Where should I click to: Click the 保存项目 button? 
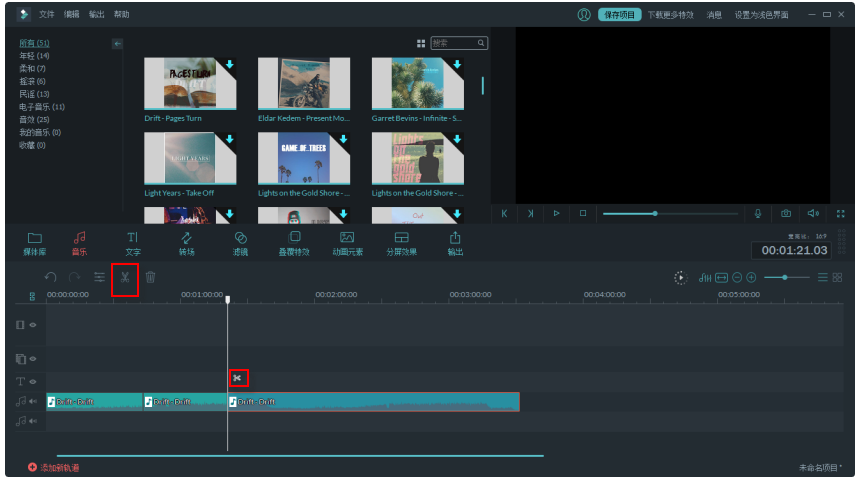pyautogui.click(x=619, y=15)
